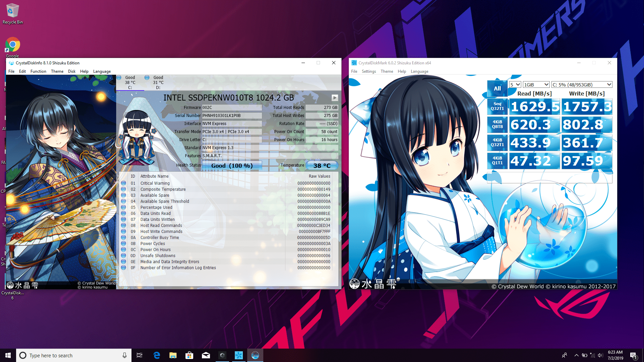This screenshot has width=644, height=362.
Task: Click the status orb for Data Units Read
Action: pos(123,213)
